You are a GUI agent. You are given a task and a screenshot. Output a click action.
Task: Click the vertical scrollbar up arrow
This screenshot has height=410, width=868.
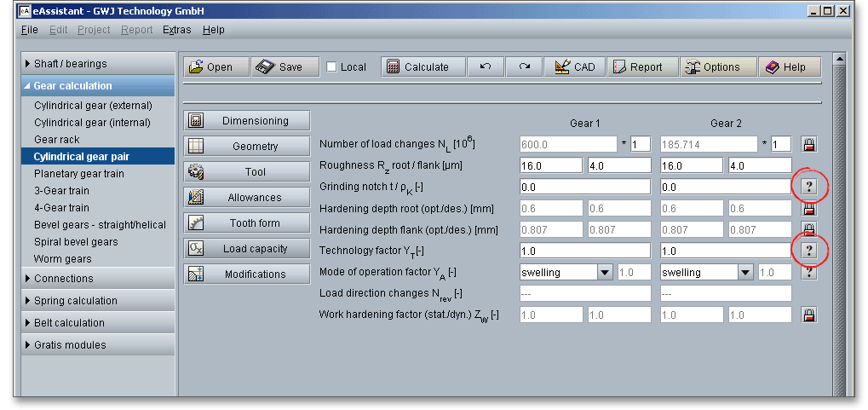tap(838, 60)
